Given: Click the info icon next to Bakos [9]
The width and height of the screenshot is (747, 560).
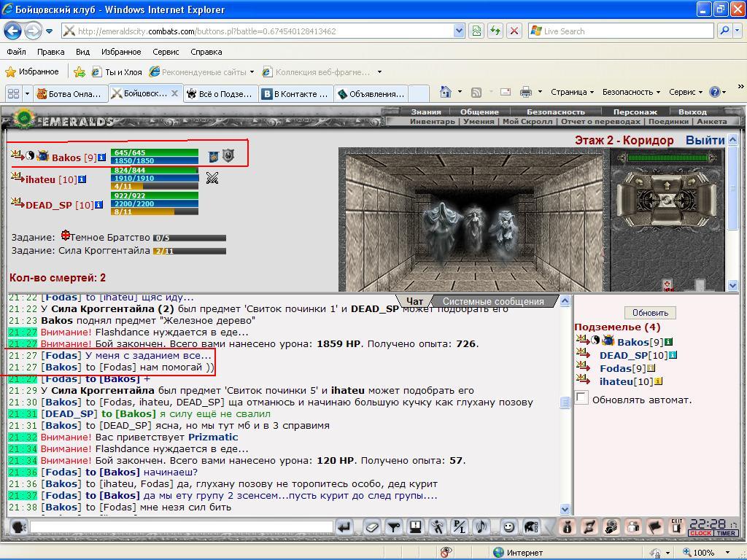Looking at the screenshot, I should (x=101, y=157).
